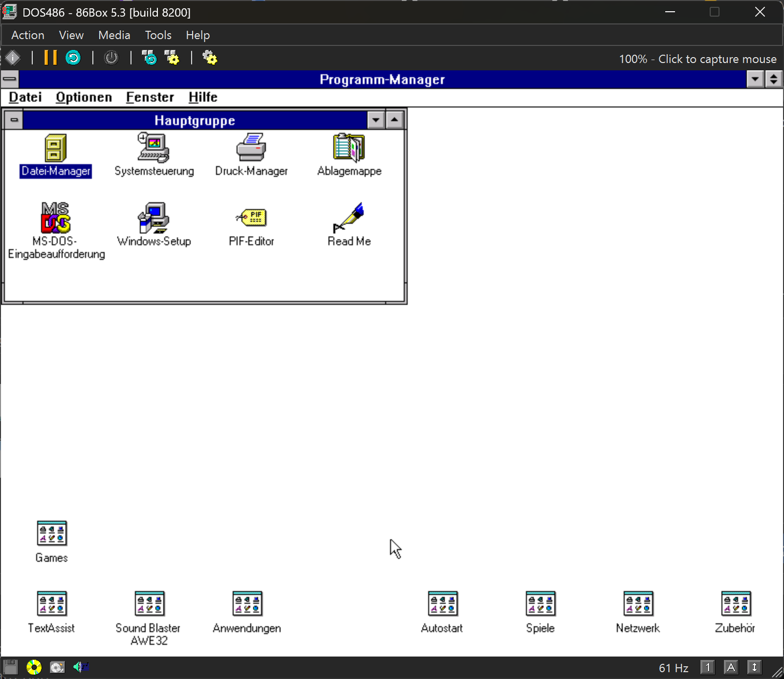Screen dimensions: 784x679
Task: Open the 86Box Action menu
Action: point(28,35)
